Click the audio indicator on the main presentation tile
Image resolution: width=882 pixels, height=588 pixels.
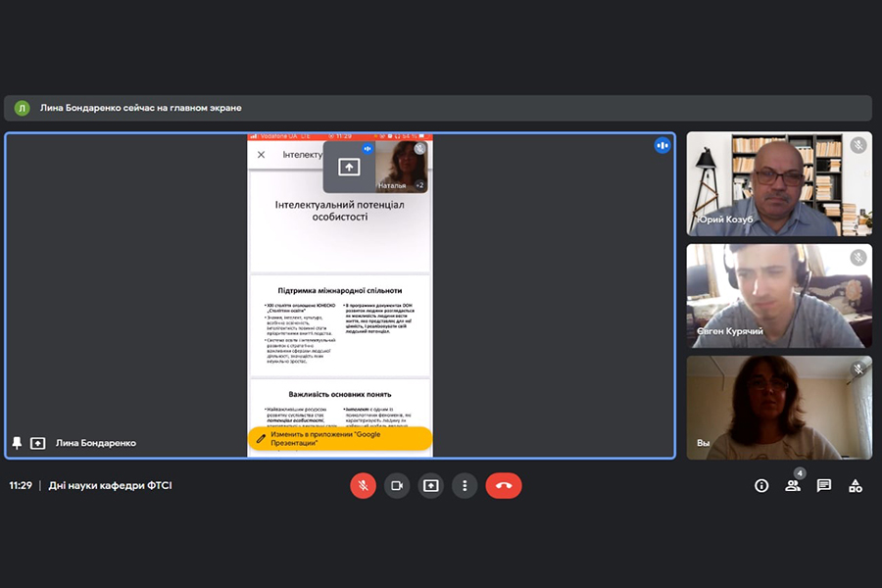pyautogui.click(x=662, y=146)
